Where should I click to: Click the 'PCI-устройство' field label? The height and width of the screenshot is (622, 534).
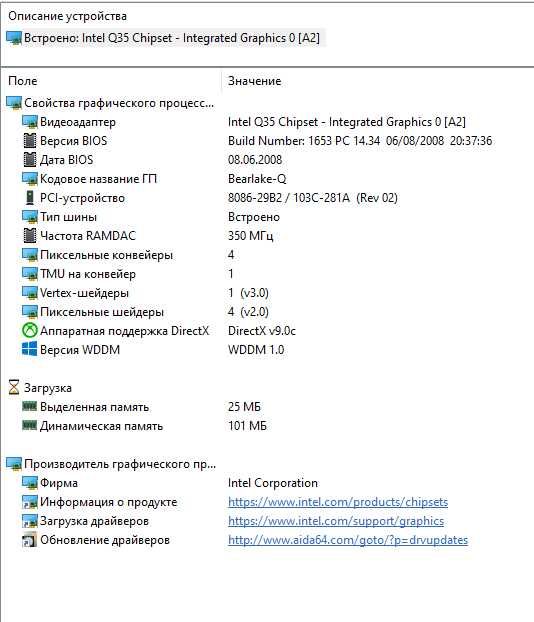[x=82, y=198]
